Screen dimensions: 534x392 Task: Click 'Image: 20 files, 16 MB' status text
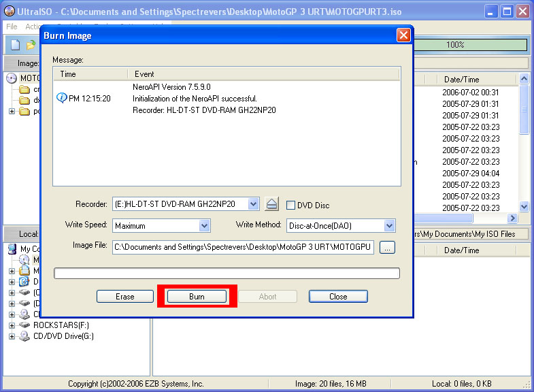coord(331,384)
